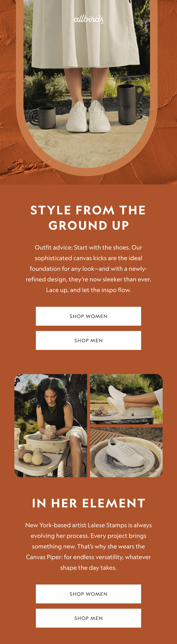177x644 pixels.
Task: Open the photo of the artist at the pottery wheel
Action: [x=51, y=425]
